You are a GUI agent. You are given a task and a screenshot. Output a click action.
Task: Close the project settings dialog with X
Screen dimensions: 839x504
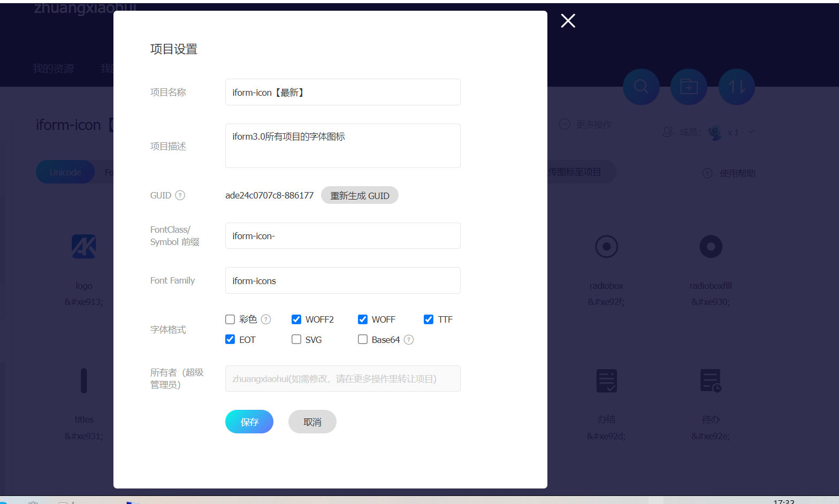(x=568, y=21)
